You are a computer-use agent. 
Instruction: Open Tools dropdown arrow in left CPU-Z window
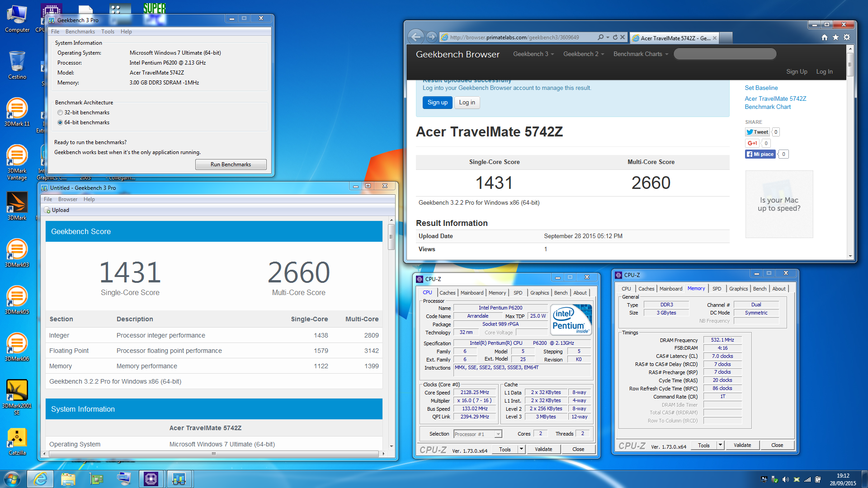tap(521, 449)
